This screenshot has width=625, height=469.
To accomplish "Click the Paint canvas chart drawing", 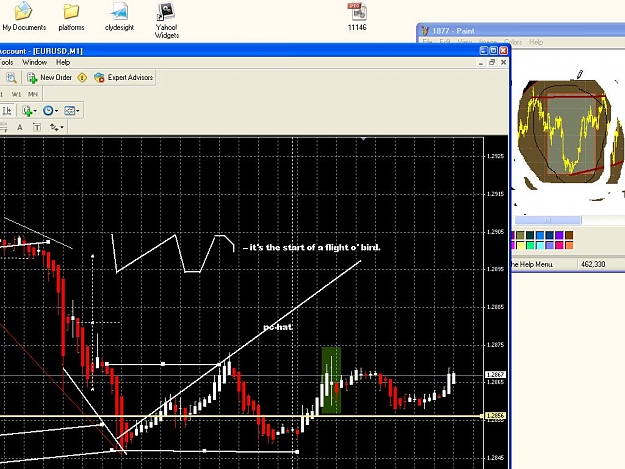I will pos(564,131).
